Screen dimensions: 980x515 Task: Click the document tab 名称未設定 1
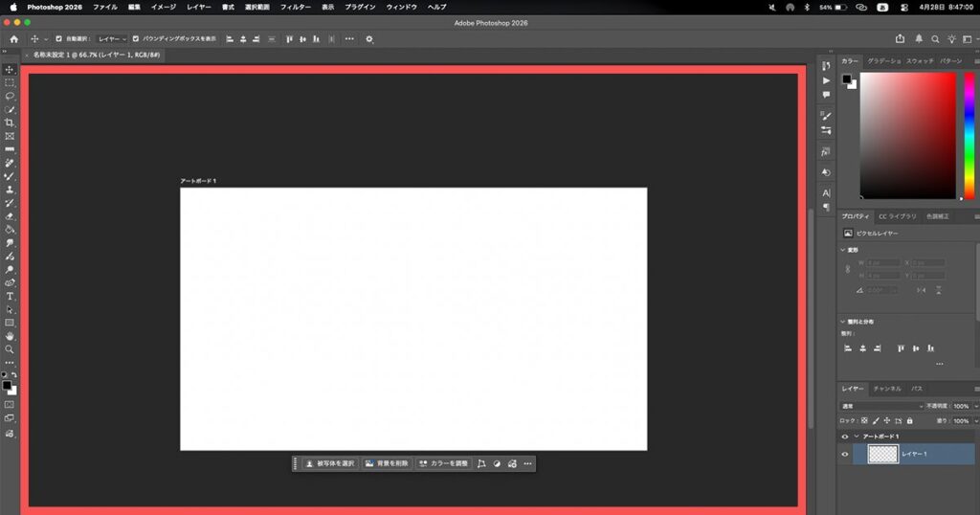click(97, 55)
